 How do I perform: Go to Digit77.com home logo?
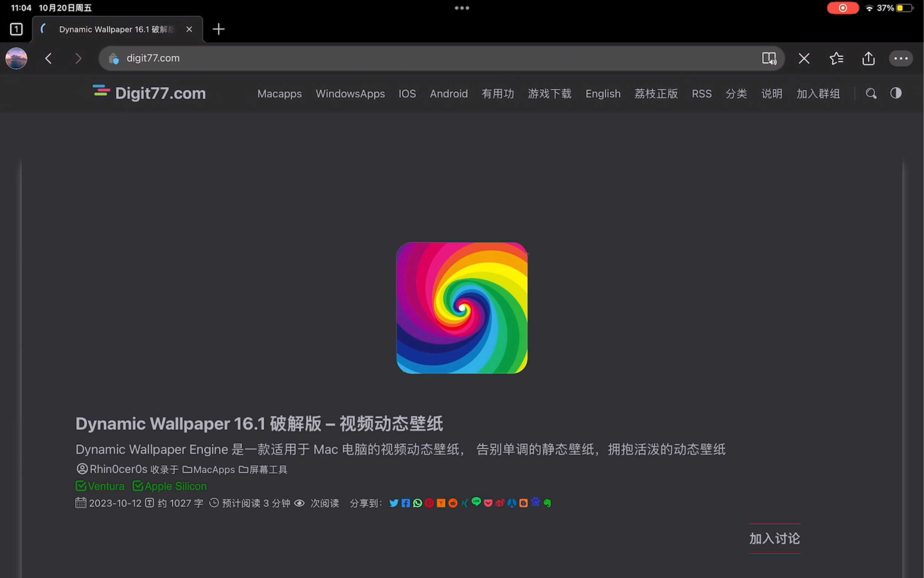coord(149,93)
